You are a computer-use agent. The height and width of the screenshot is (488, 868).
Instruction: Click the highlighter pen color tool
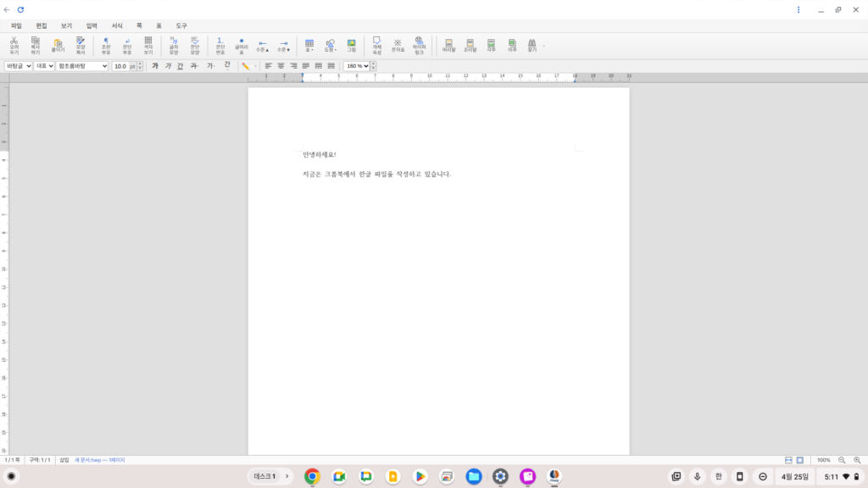click(x=246, y=66)
